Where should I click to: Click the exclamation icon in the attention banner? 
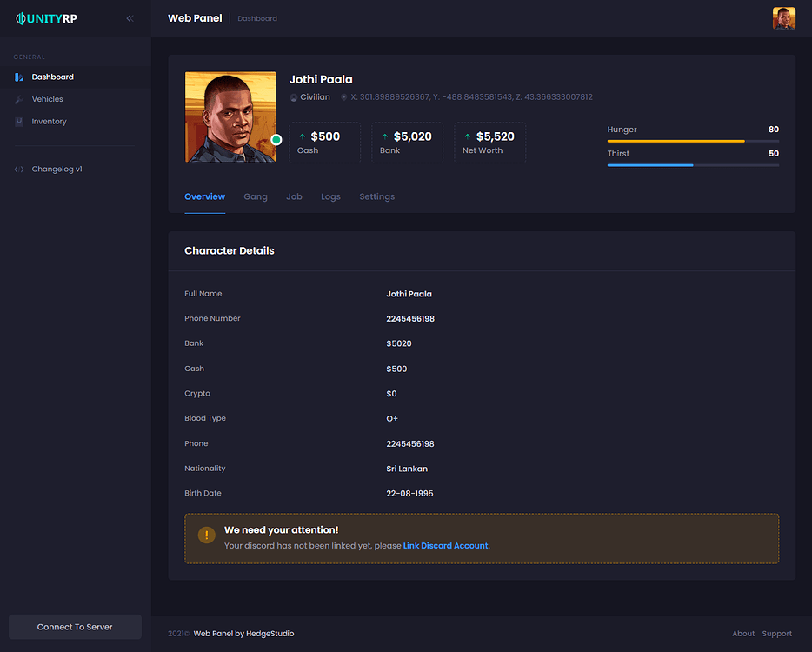(x=206, y=536)
